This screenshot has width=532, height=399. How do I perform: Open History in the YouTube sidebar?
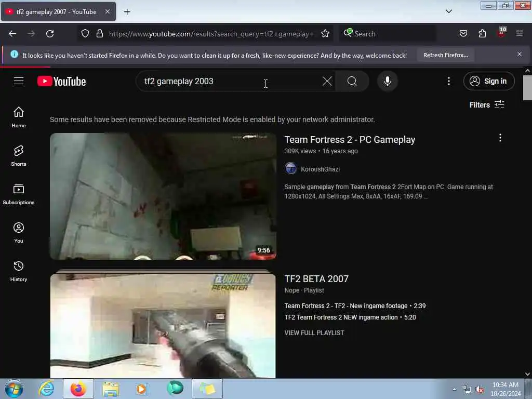[19, 271]
